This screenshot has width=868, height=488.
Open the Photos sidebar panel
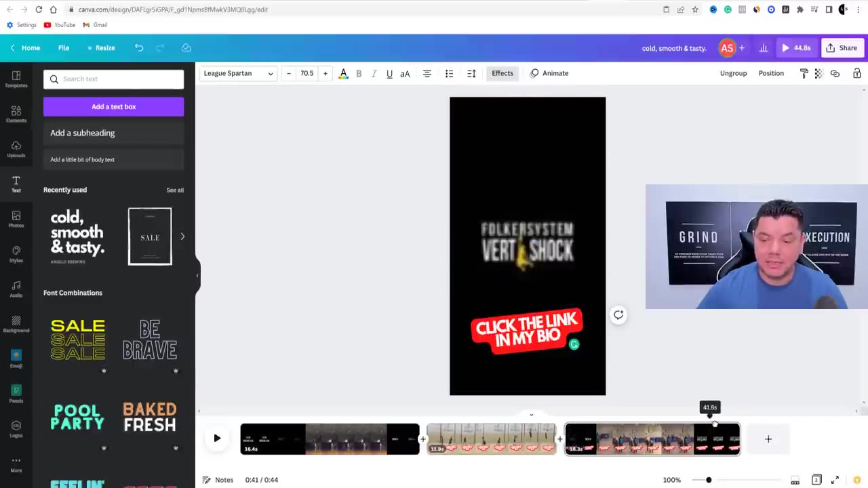pyautogui.click(x=16, y=219)
